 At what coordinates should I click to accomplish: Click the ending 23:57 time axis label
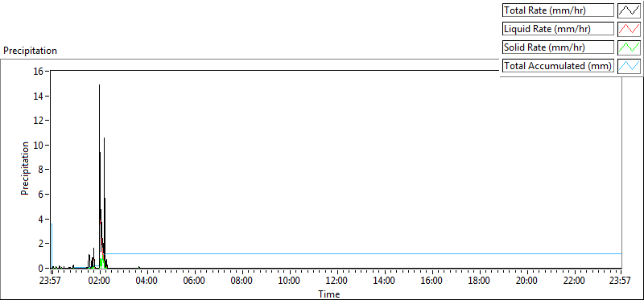coord(621,282)
